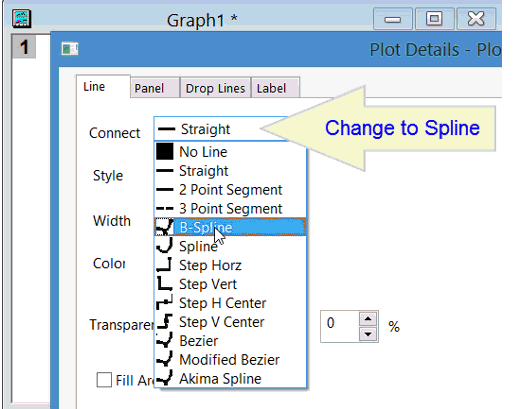Select the No Line black square icon
The width and height of the screenshot is (524, 409).
(165, 151)
